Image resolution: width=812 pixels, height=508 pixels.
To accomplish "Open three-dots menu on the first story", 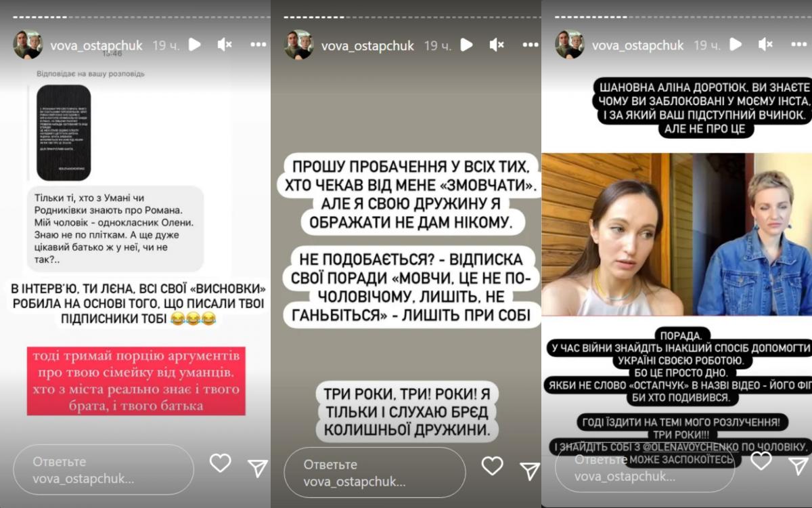I will point(258,45).
